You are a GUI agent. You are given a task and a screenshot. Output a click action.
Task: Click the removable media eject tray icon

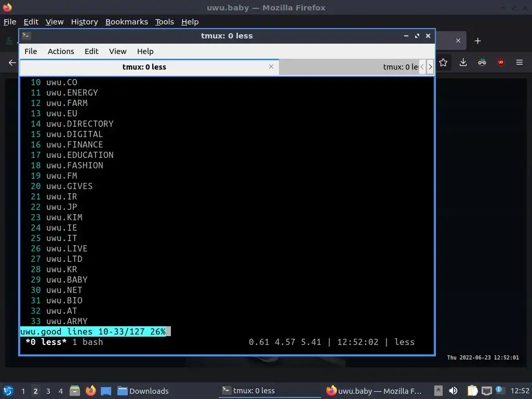[x=438, y=391]
